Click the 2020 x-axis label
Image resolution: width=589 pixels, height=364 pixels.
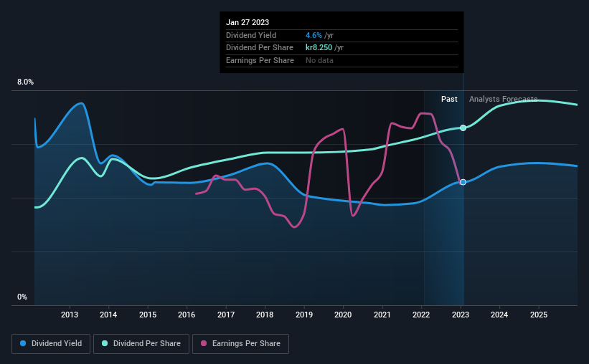coord(343,315)
